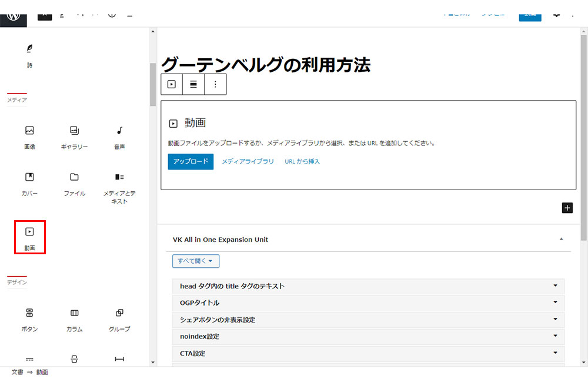Select the highlighted Video (動画) block
This screenshot has height=392, width=588.
pos(30,237)
